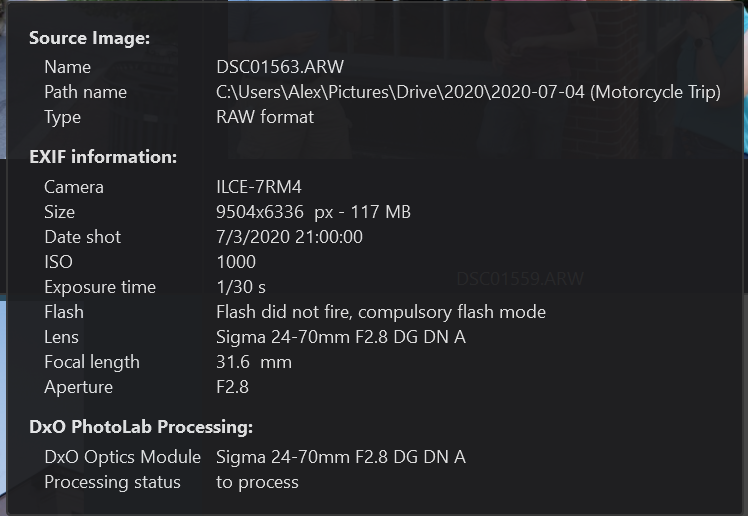Click the EXIF information section heading
The image size is (748, 516).
103,157
